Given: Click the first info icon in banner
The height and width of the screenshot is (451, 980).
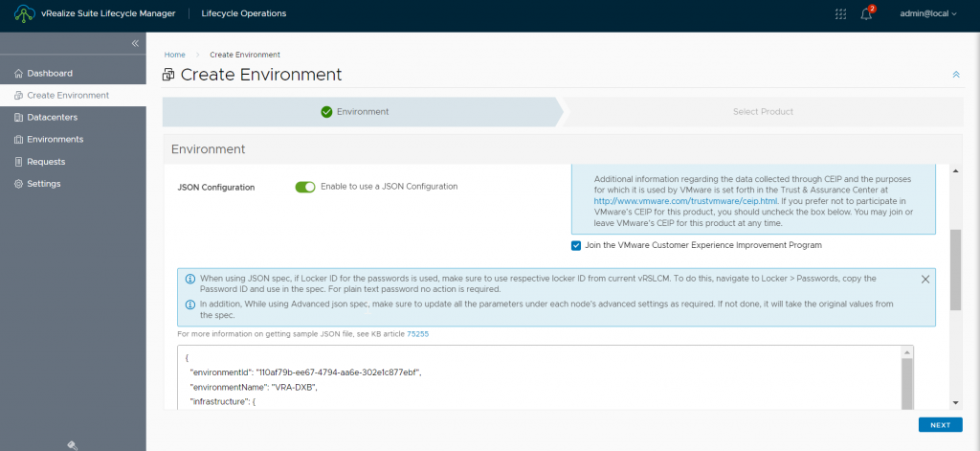Looking at the screenshot, I should coord(190,279).
